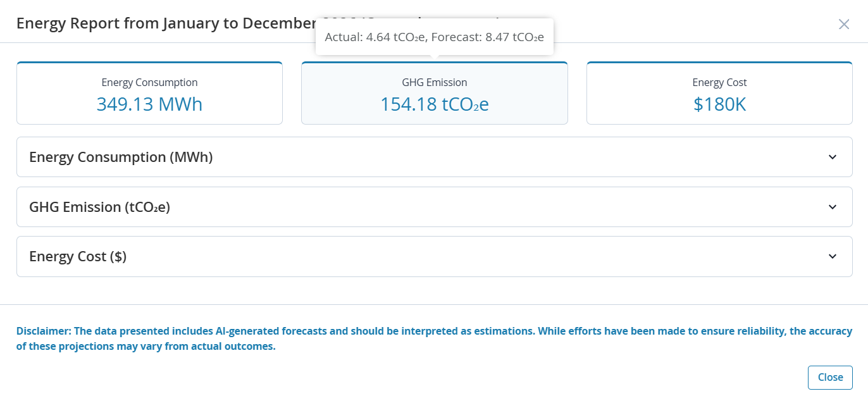The width and height of the screenshot is (868, 396).
Task: Click the Energy Report dialog title
Action: pyautogui.click(x=164, y=23)
